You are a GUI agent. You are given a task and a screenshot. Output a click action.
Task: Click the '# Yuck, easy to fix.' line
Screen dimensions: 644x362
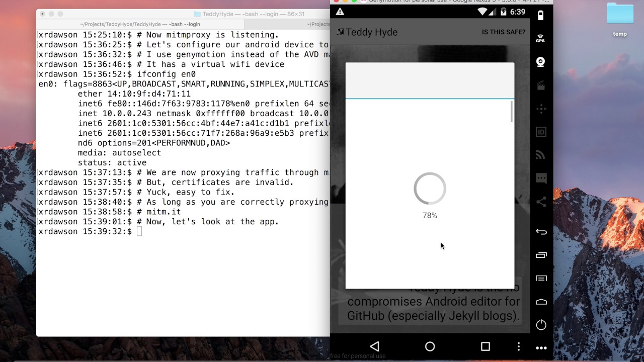[137, 192]
